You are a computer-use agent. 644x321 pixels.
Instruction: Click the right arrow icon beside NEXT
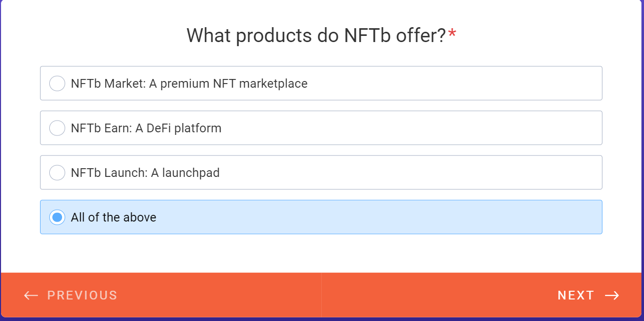(x=612, y=295)
